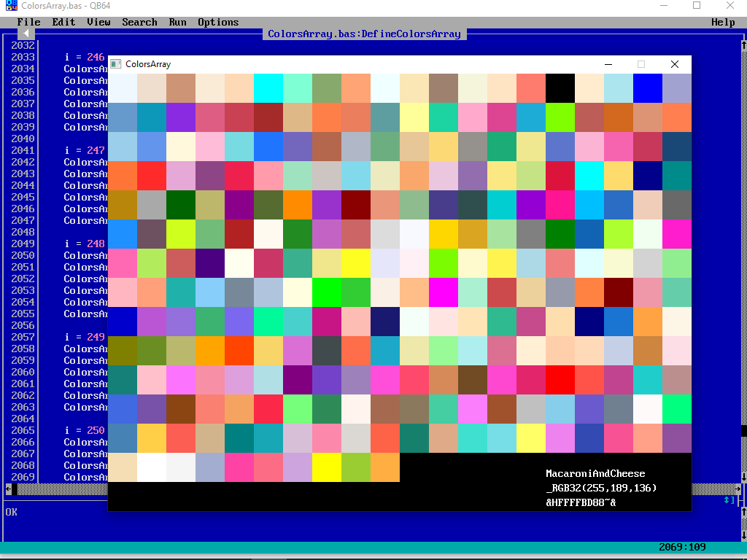Minimize the ColorsArray output window

coord(608,64)
